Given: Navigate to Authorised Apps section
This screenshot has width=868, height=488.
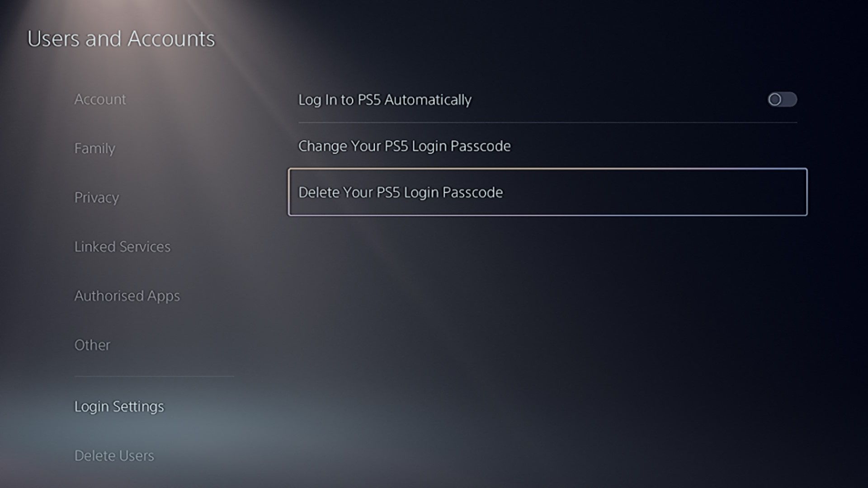Looking at the screenshot, I should click(127, 296).
